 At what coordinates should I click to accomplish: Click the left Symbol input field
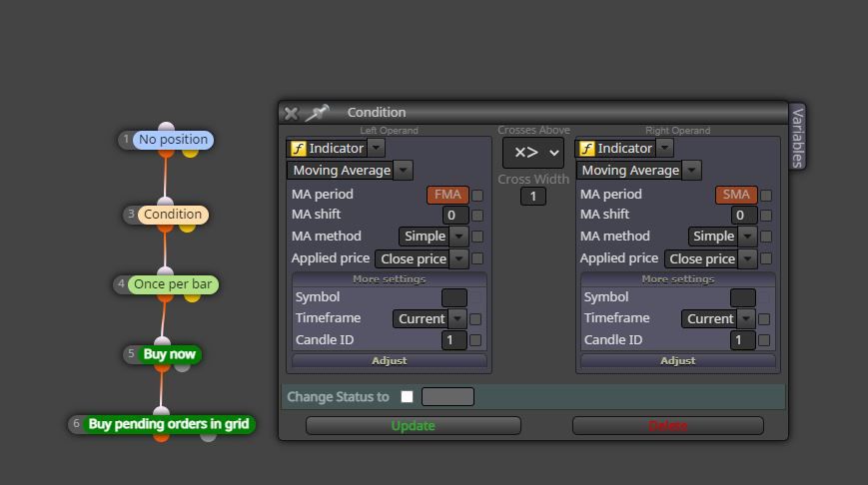[x=454, y=297]
